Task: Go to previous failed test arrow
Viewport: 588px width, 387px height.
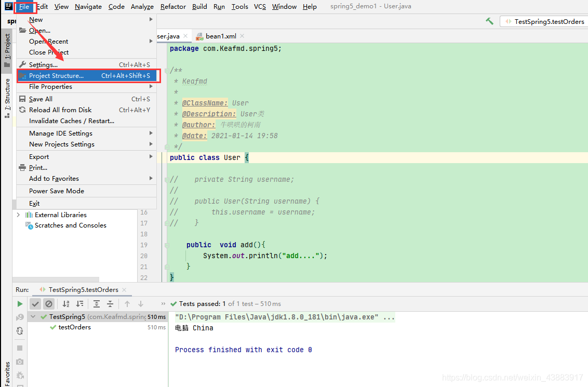Action: [x=127, y=304]
